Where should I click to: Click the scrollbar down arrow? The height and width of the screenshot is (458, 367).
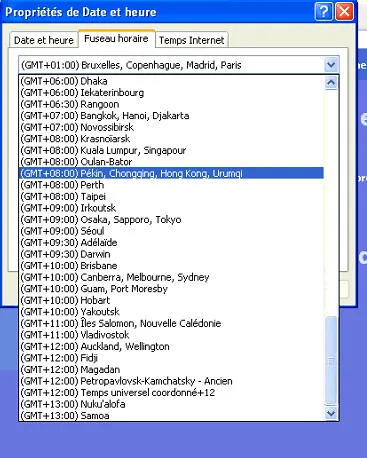[x=331, y=414]
